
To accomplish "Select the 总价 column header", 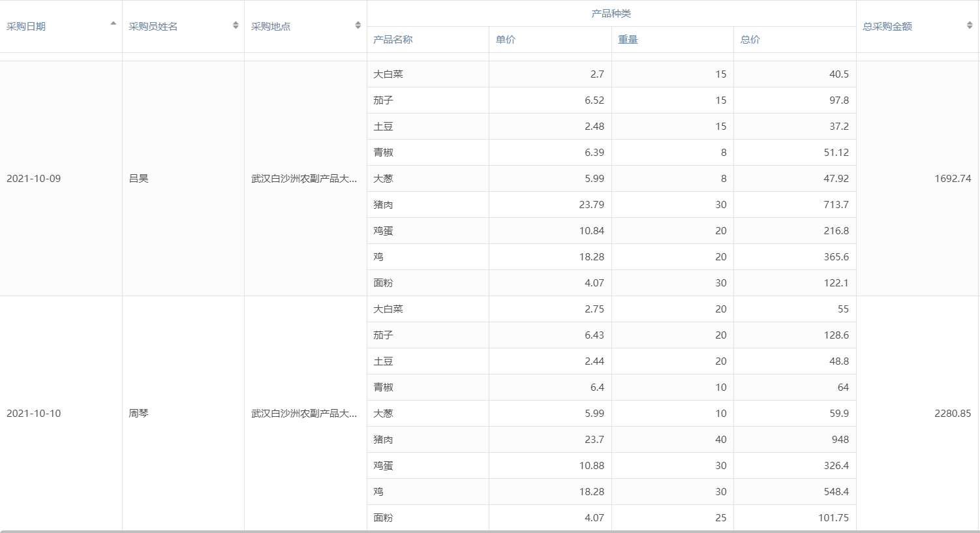I will coord(750,40).
